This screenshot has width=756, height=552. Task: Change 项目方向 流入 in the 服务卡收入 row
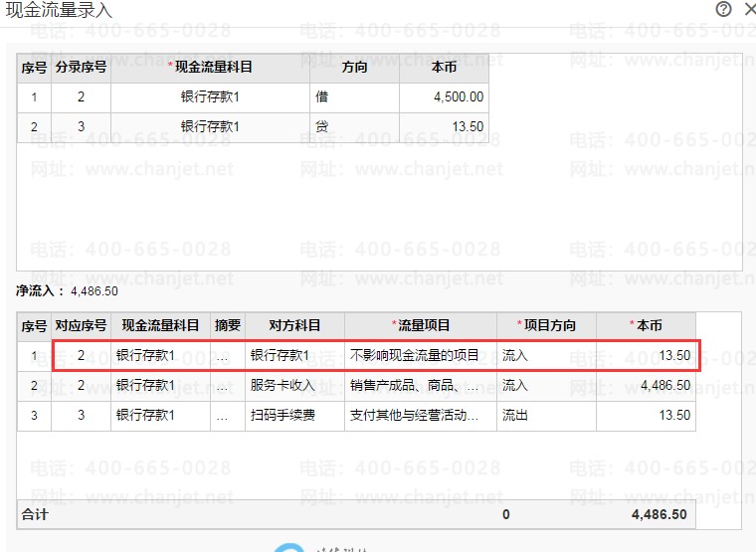pos(546,385)
